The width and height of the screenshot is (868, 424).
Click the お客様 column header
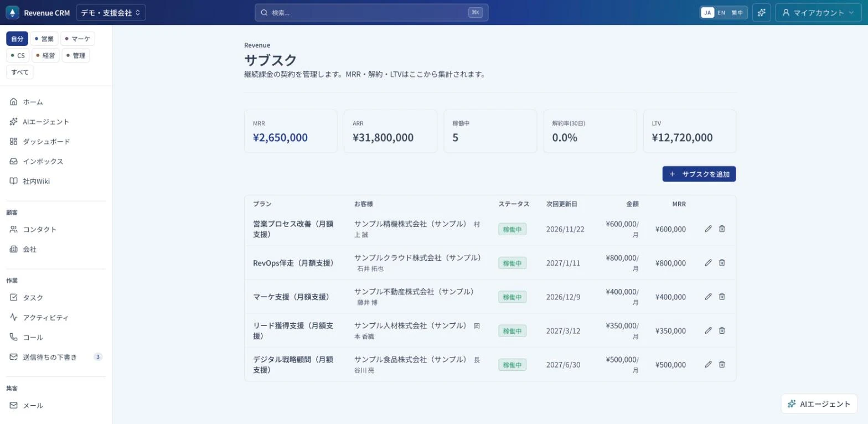pos(364,204)
